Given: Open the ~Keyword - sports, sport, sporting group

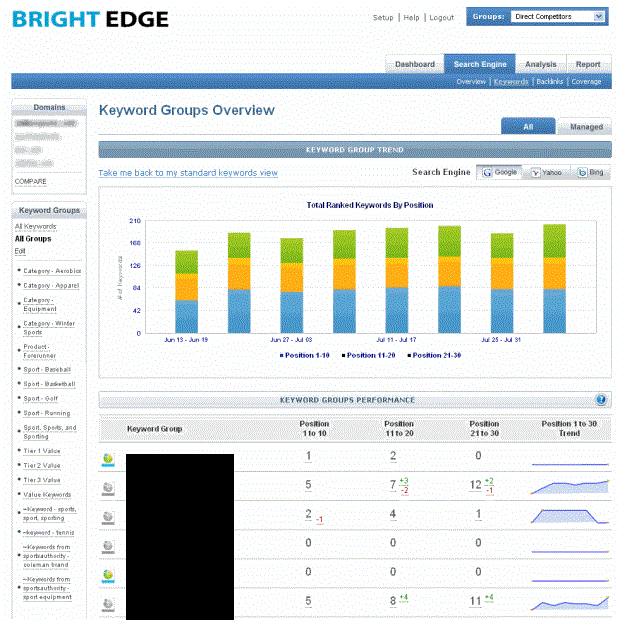Looking at the screenshot, I should [x=49, y=514].
